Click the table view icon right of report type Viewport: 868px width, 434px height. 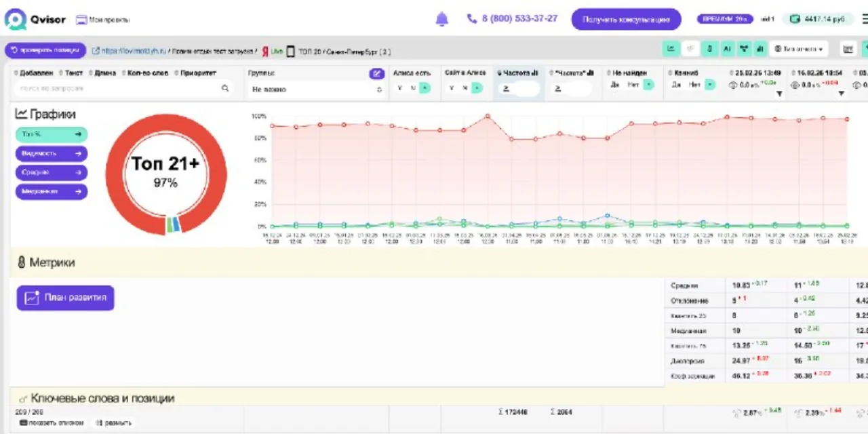[848, 49]
